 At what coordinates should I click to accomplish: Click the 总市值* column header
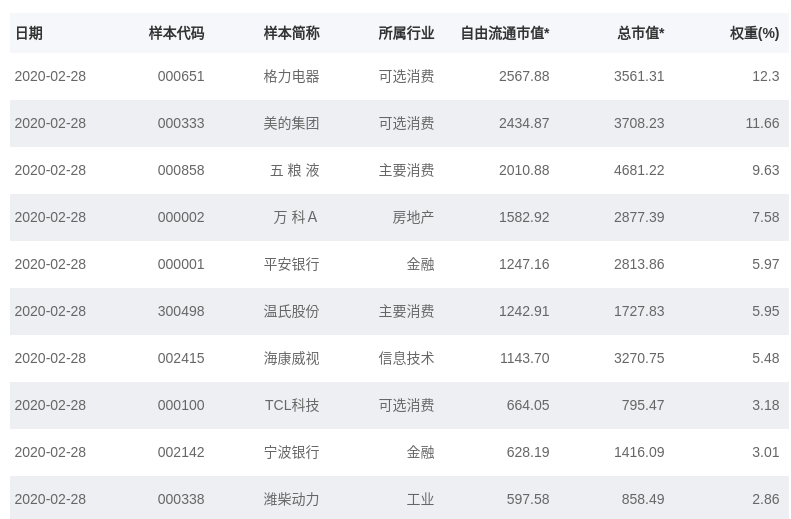click(x=641, y=33)
